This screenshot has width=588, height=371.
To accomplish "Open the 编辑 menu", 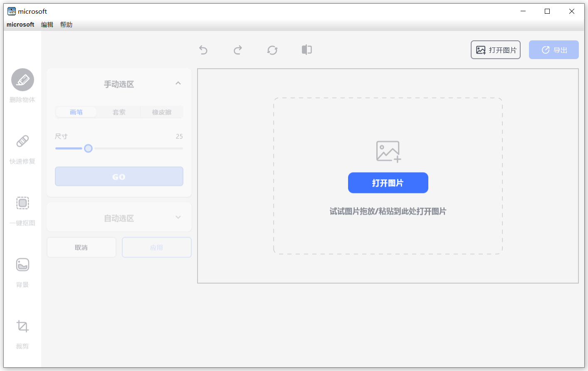I will pos(47,25).
